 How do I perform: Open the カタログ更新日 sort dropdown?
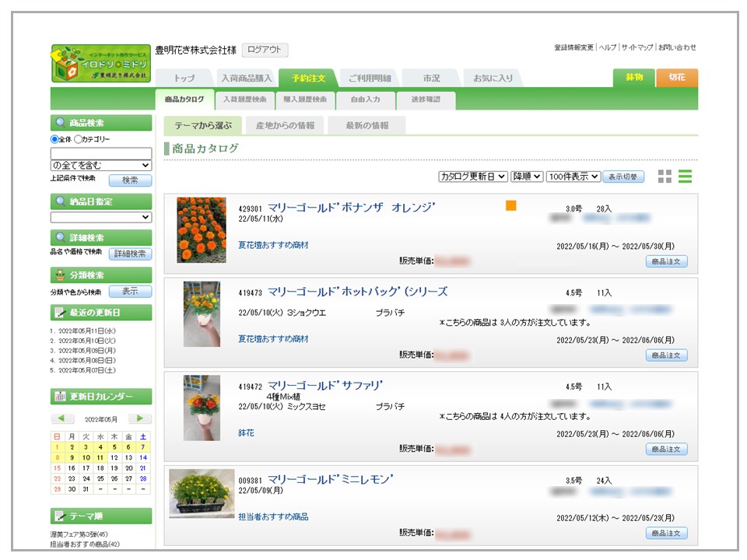tap(472, 177)
